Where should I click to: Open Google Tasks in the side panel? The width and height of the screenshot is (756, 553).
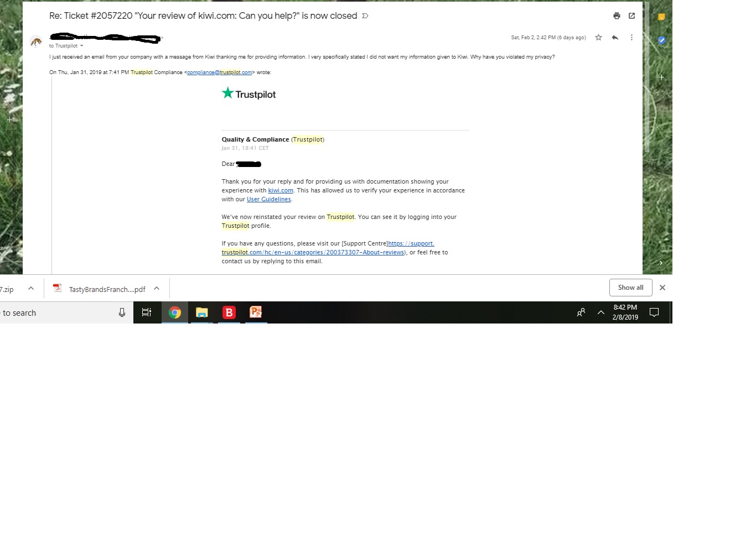662,40
